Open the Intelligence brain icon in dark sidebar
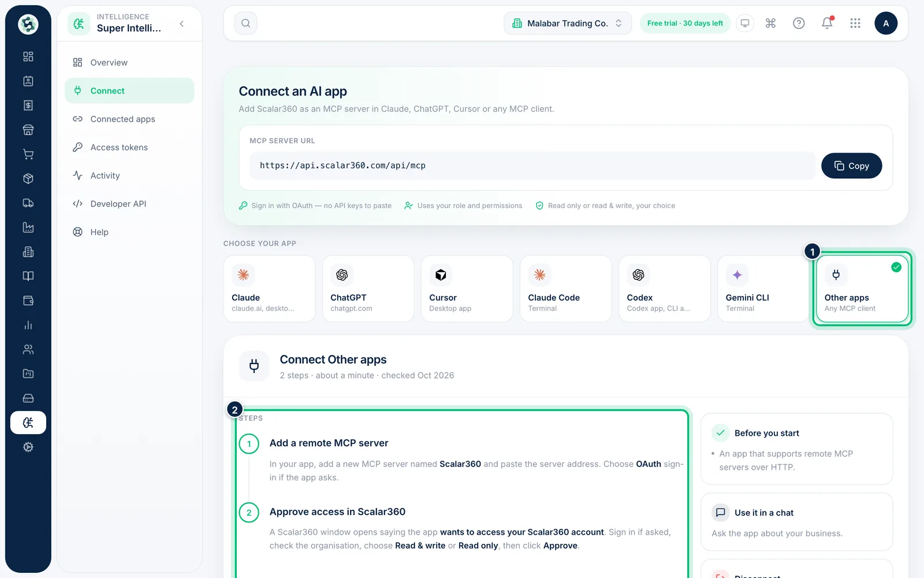Image resolution: width=924 pixels, height=578 pixels. 28,423
